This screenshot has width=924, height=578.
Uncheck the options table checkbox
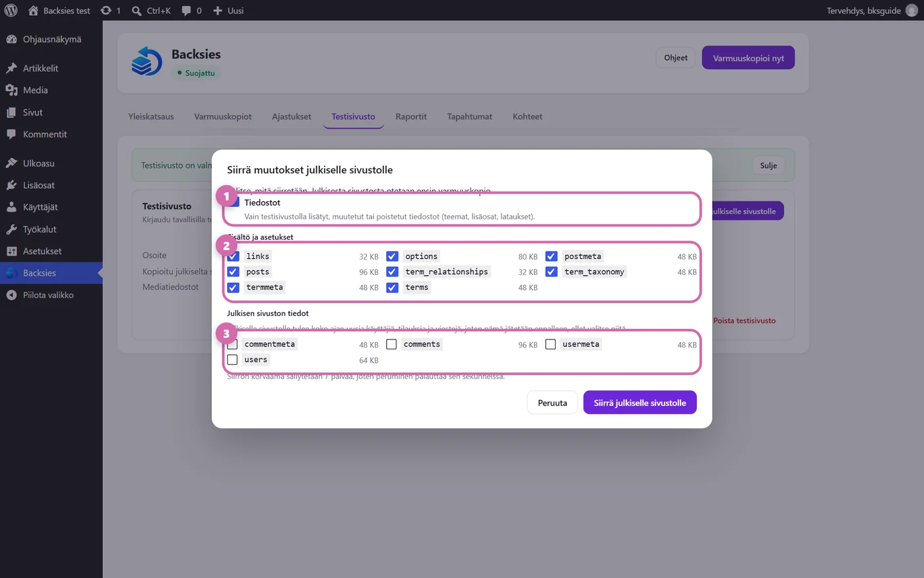point(392,256)
